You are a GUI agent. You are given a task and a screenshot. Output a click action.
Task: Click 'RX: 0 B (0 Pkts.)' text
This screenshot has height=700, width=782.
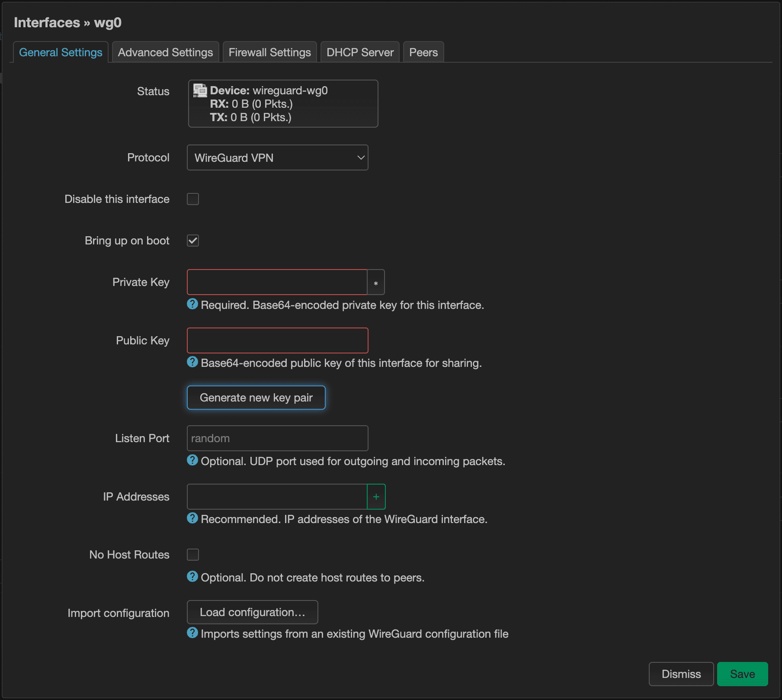click(251, 104)
